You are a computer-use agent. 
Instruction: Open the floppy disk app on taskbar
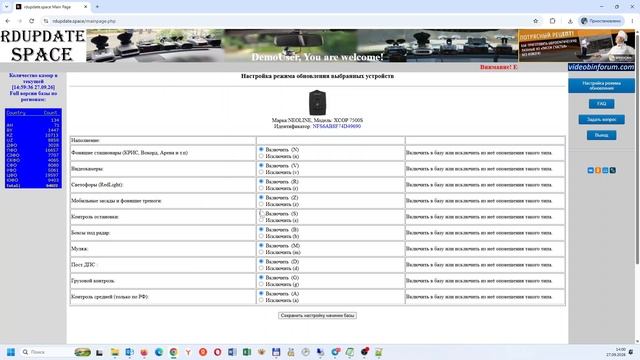(276, 352)
